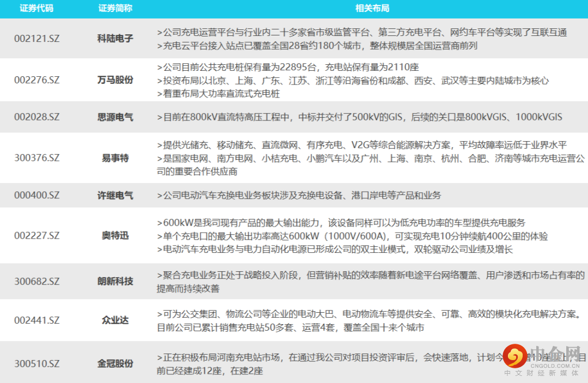This screenshot has height=383, width=588.
Task: Click line 公司充电运营平台与行业内二十多家
Action: pos(362,32)
